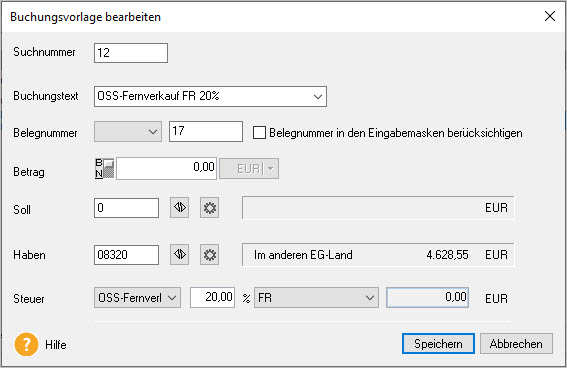Cancel editing with Abbrechen button
Viewport: 567px width, 368px height.
pos(516,343)
